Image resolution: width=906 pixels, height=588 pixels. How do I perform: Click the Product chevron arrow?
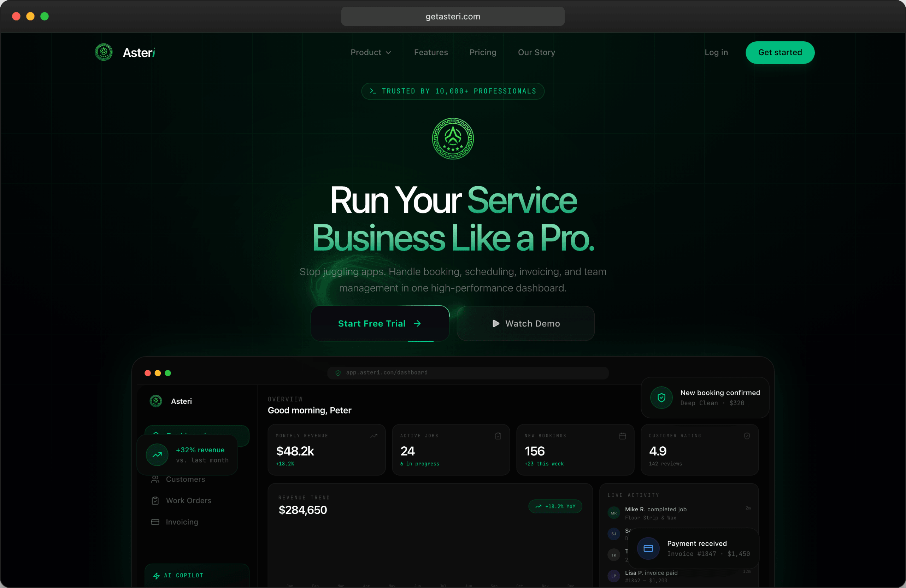click(388, 53)
